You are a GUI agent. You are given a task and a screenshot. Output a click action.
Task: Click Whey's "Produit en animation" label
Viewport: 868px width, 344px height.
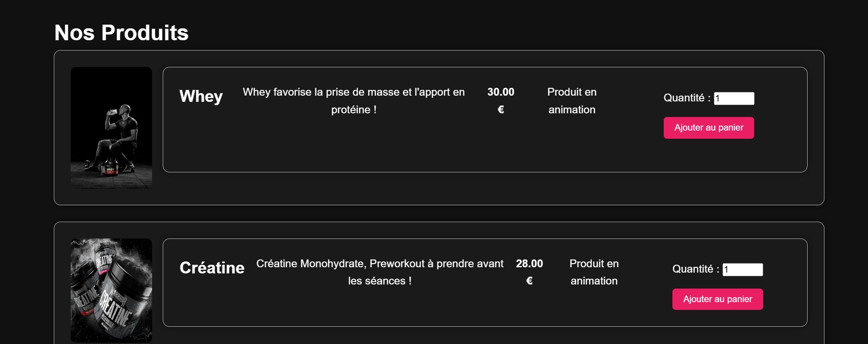coord(572,101)
